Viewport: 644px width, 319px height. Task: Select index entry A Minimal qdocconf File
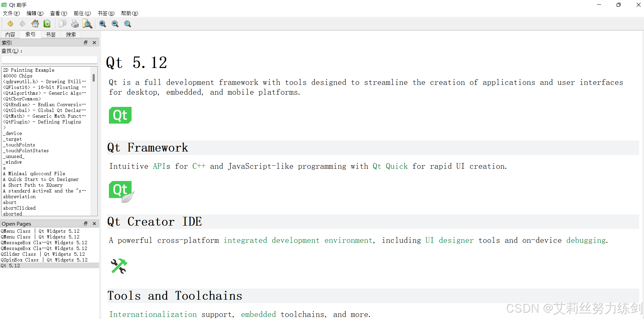click(34, 174)
